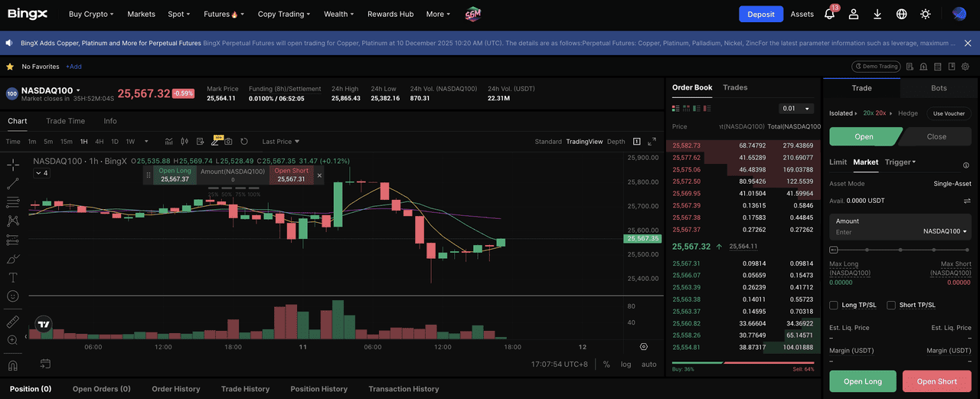Switch to the Trades tab

click(735, 87)
